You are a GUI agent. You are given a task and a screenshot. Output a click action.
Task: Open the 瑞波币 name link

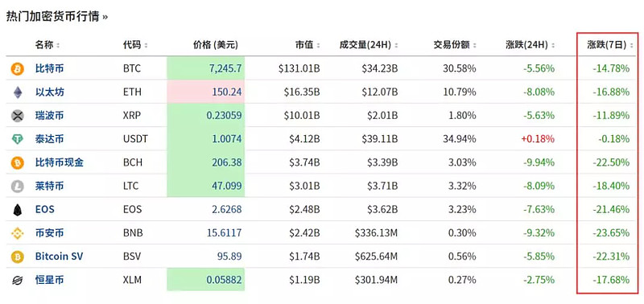[50, 116]
